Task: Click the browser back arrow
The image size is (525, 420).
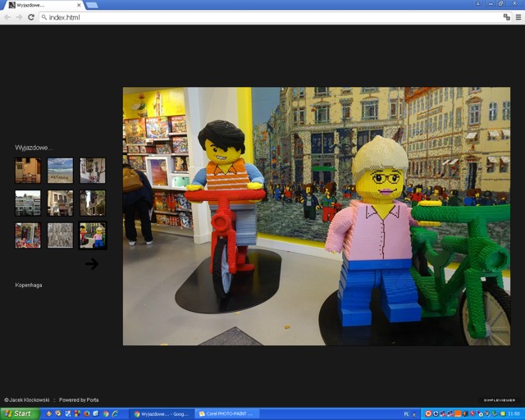Action: tap(7, 16)
